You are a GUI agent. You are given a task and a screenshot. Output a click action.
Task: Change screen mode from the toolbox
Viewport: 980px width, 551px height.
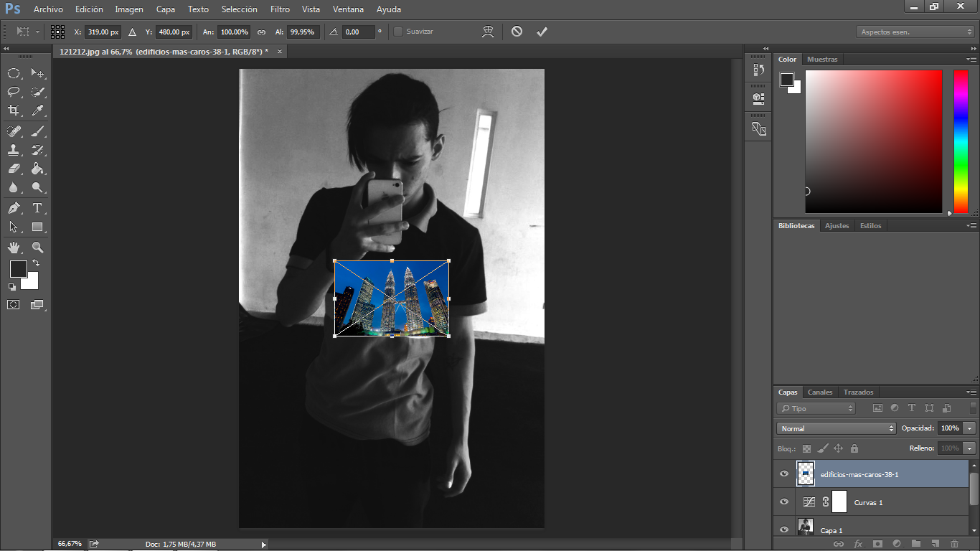(x=37, y=305)
